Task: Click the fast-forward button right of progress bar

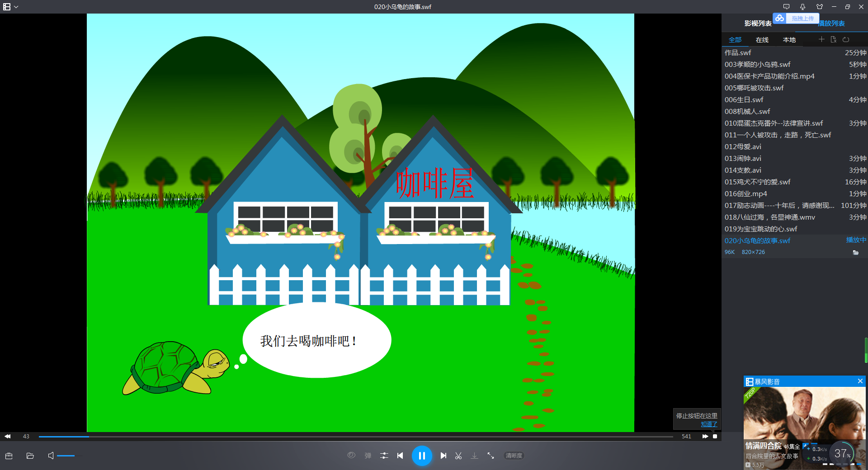Action: [x=705, y=437]
